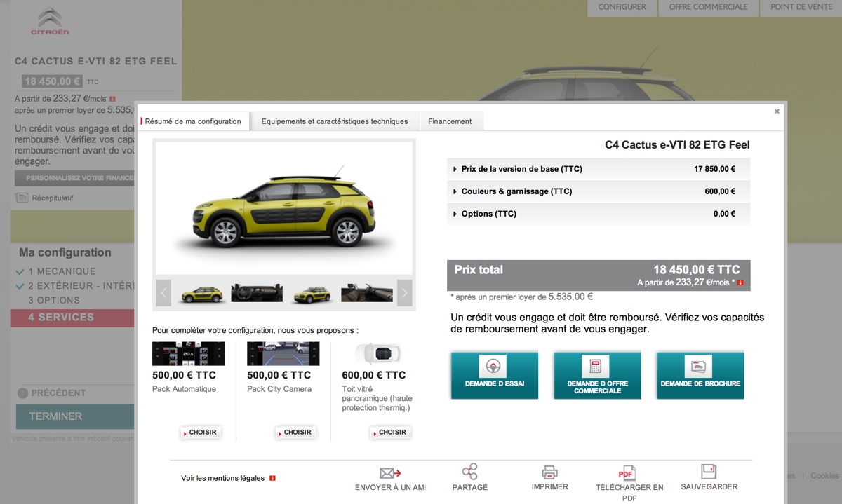Select the Configurer top navigation item
Image resolution: width=842 pixels, height=504 pixels.
(x=622, y=8)
